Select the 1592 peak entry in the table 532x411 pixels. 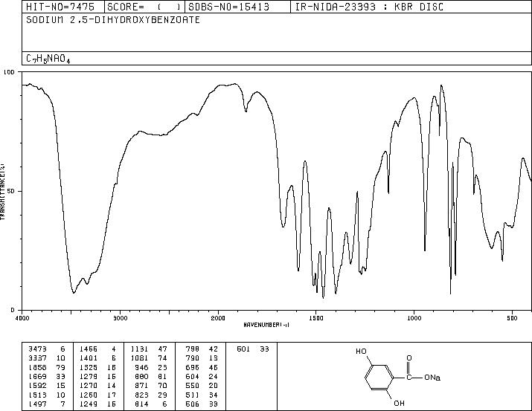click(47, 386)
